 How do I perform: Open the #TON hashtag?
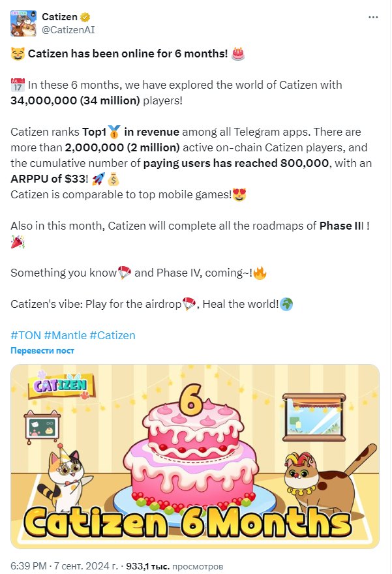pos(25,335)
